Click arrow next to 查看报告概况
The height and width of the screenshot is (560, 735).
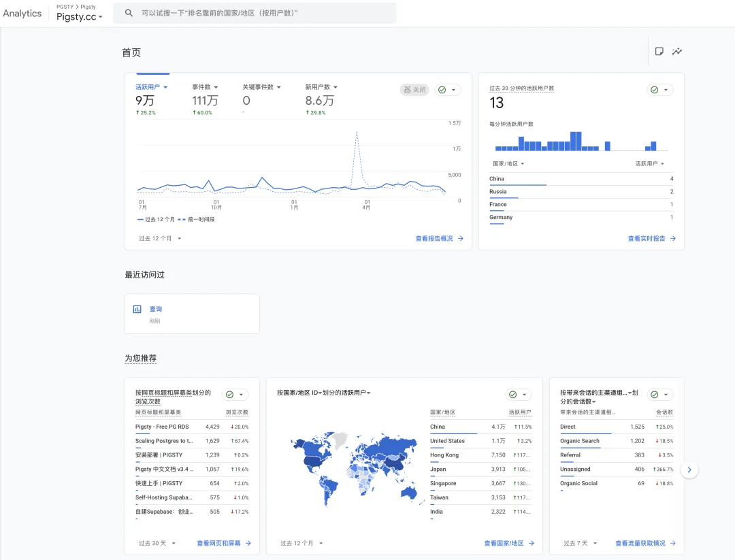(x=461, y=239)
